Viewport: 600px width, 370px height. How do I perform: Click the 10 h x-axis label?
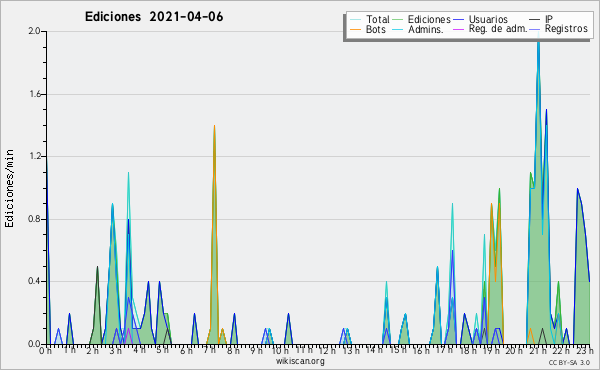(x=280, y=350)
